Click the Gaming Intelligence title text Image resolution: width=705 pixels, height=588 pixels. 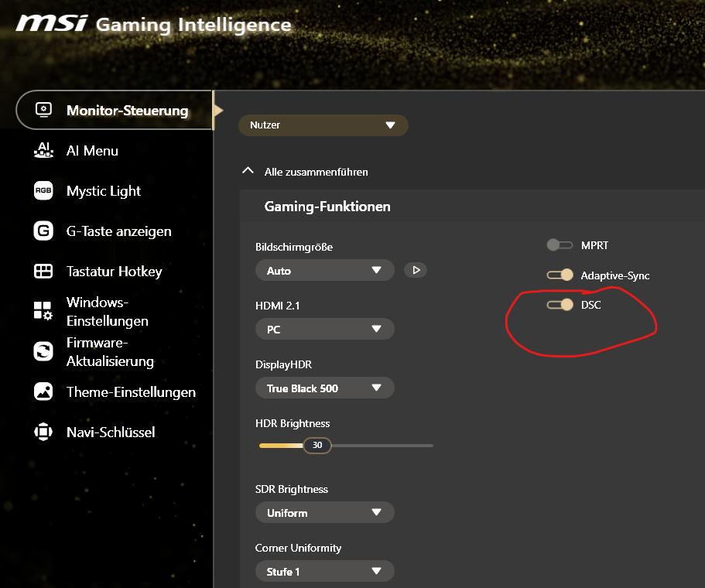click(x=193, y=26)
